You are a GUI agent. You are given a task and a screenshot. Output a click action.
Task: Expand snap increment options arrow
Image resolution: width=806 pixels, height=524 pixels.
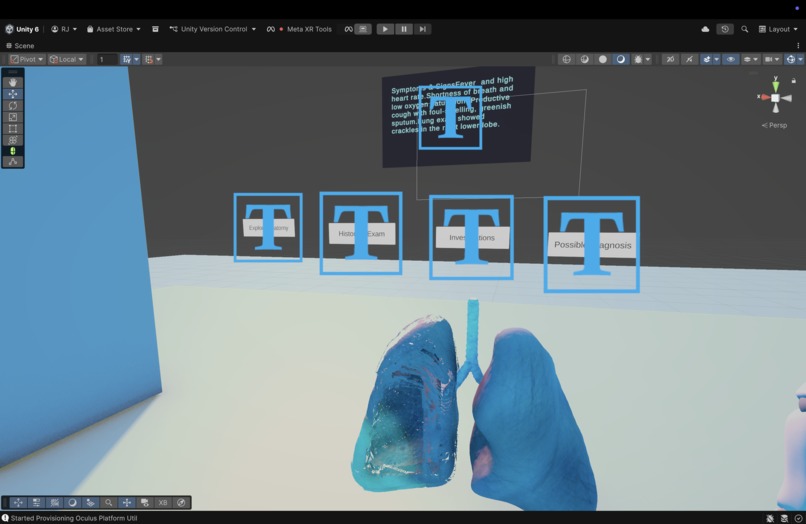click(x=159, y=59)
